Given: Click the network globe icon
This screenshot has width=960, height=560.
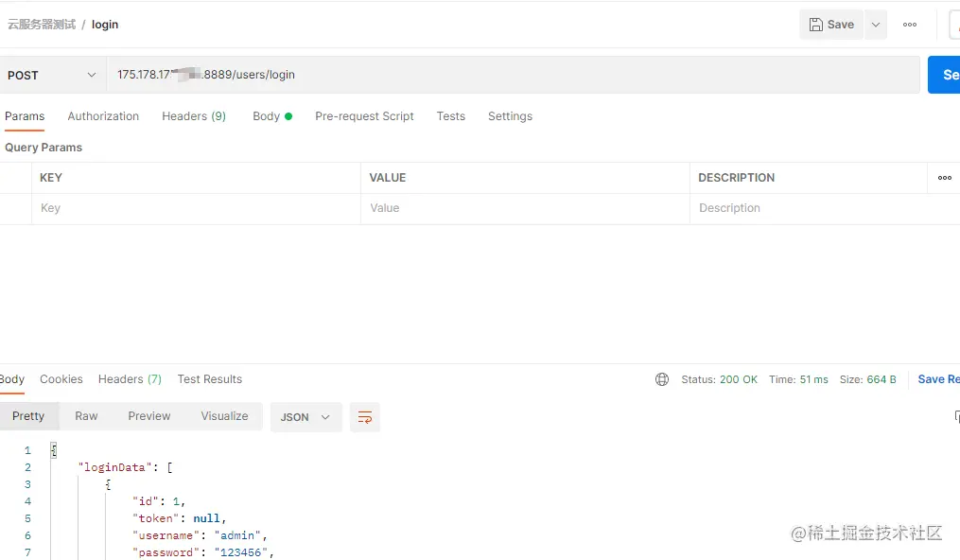Looking at the screenshot, I should point(662,379).
